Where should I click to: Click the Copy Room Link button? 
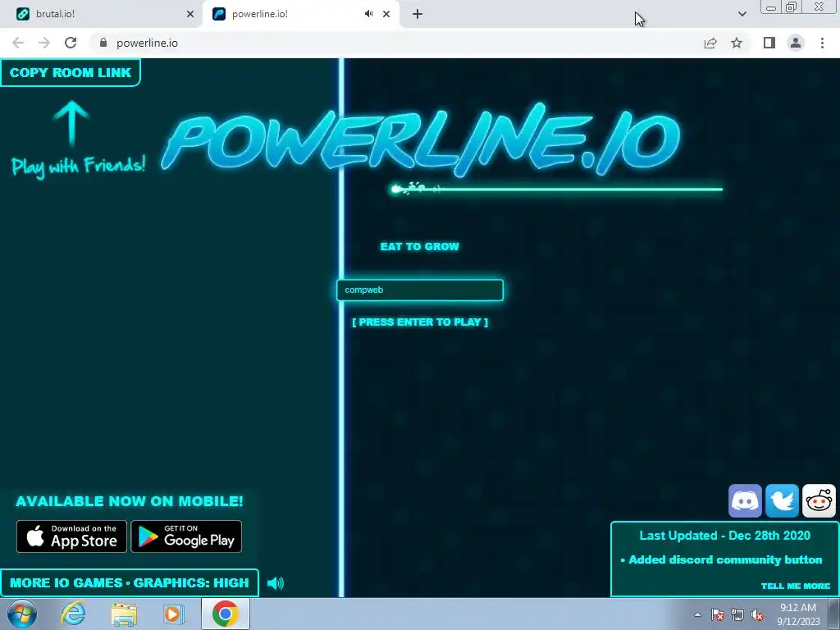71,72
